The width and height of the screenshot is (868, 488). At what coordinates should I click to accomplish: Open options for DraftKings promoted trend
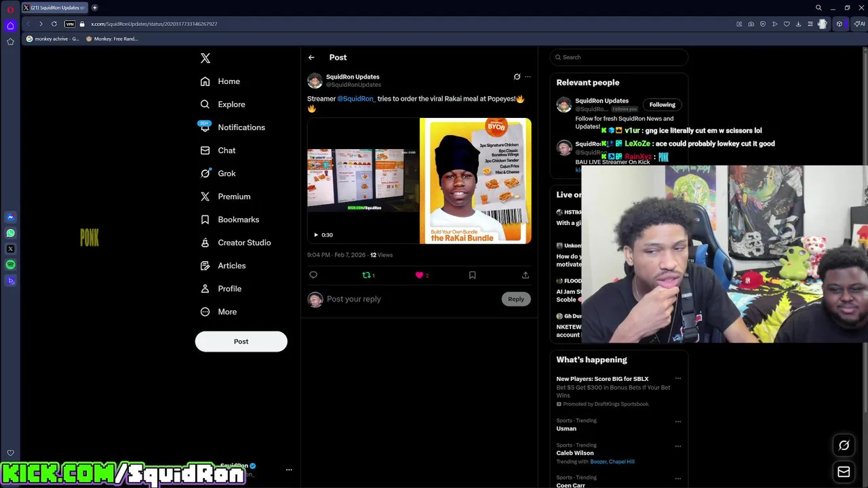tap(677, 379)
